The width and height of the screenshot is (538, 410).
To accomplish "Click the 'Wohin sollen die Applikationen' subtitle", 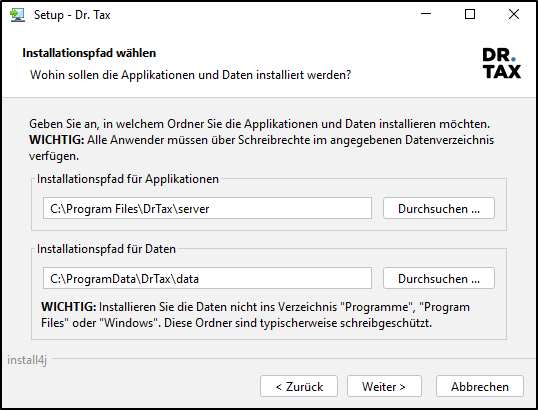I will coord(190,75).
